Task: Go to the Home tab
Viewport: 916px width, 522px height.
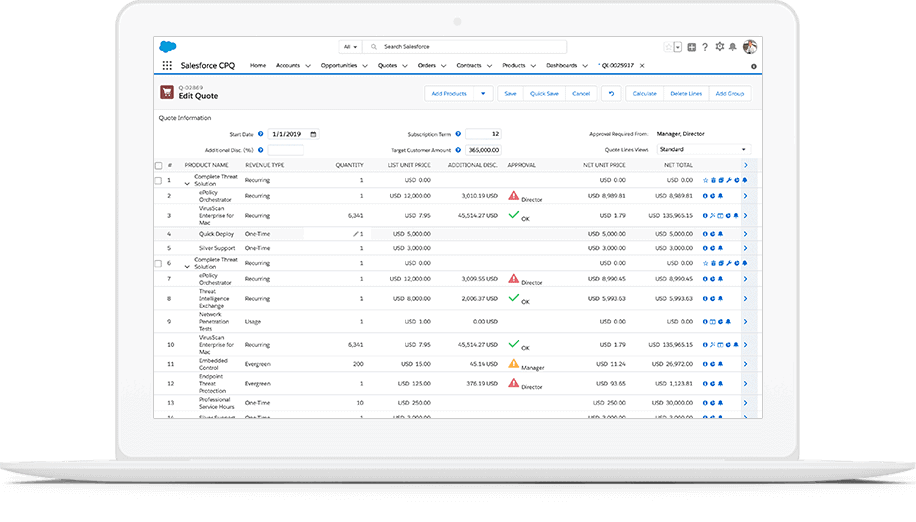Action: 258,65
